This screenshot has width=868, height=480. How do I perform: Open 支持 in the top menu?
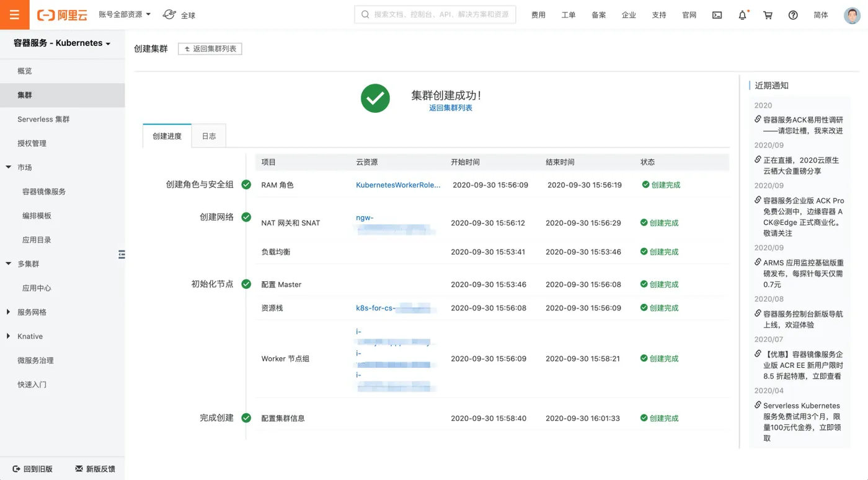(x=659, y=15)
